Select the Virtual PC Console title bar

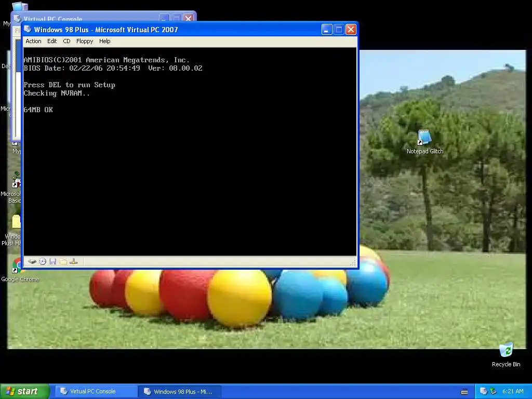pyautogui.click(x=91, y=18)
